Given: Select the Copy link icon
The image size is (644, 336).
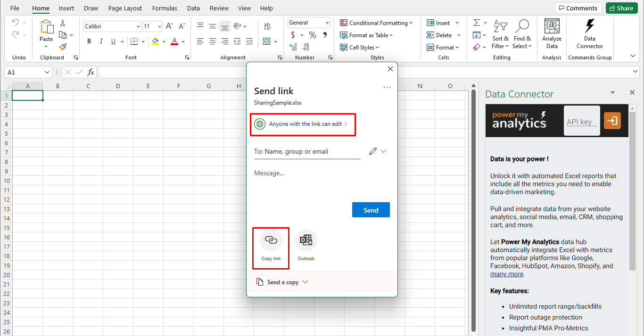Looking at the screenshot, I should click(x=271, y=239).
